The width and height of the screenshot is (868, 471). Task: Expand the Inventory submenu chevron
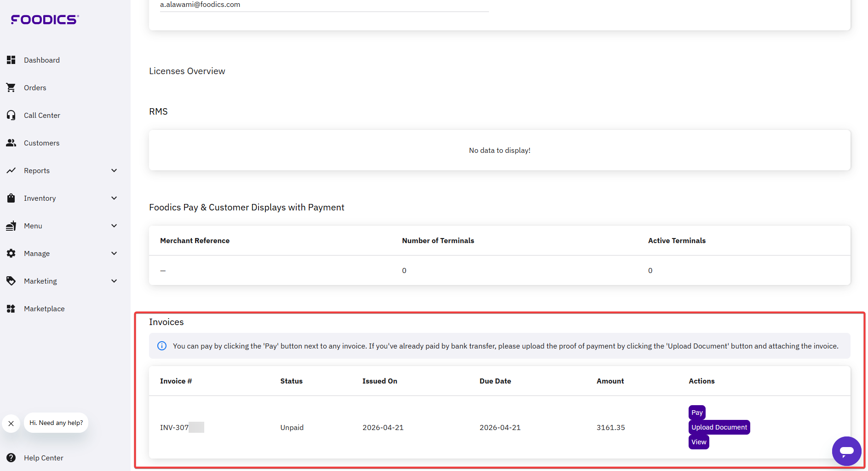(114, 198)
